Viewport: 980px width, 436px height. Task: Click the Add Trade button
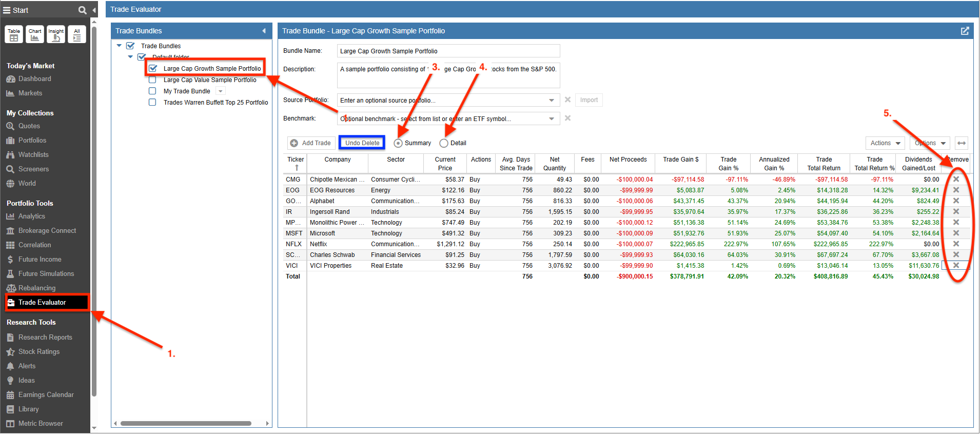tap(311, 143)
